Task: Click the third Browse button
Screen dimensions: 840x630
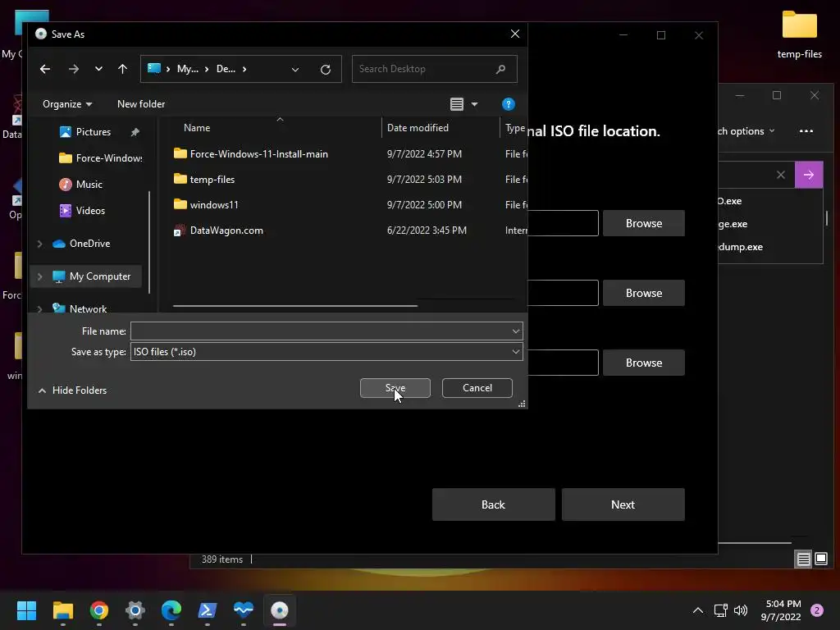Action: pyautogui.click(x=643, y=363)
